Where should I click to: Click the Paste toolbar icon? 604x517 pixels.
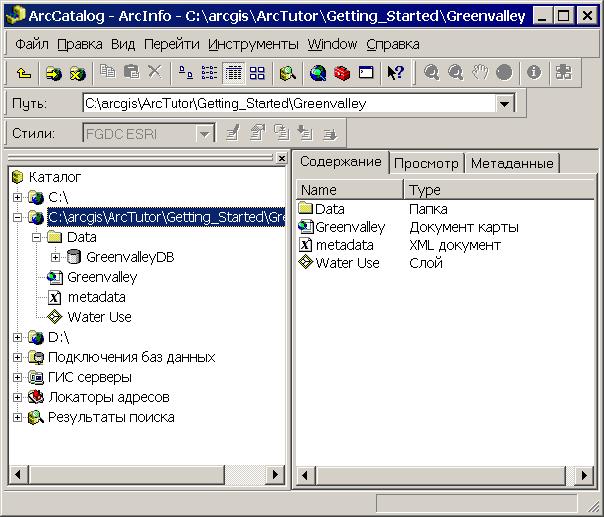pos(131,72)
